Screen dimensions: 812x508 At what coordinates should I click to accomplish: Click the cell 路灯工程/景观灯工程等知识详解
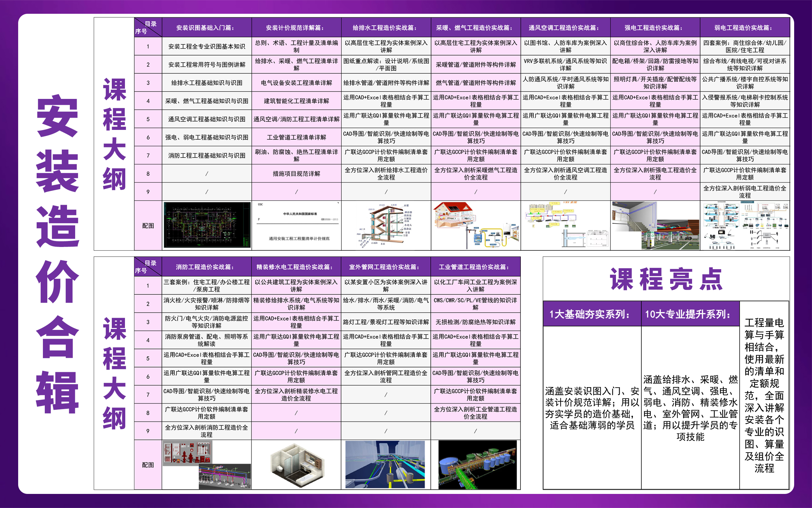tap(386, 322)
